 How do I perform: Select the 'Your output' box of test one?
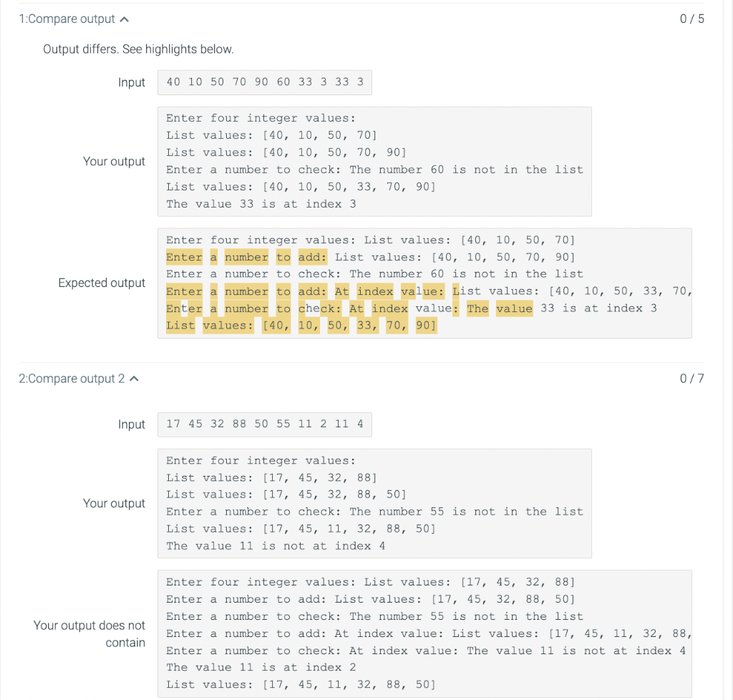[374, 161]
